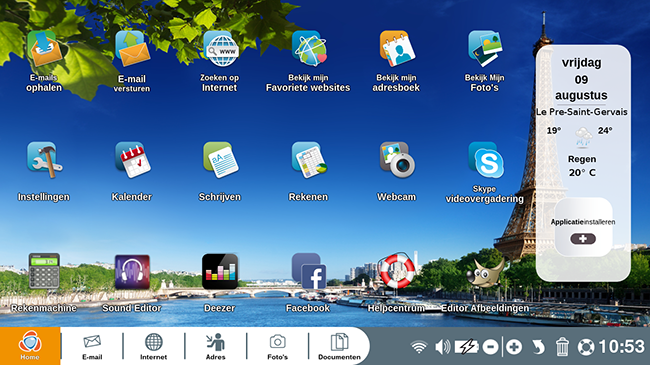Image resolution: width=650 pixels, height=365 pixels.
Task: Select the Documenten tab in bottom bar
Action: pos(339,346)
